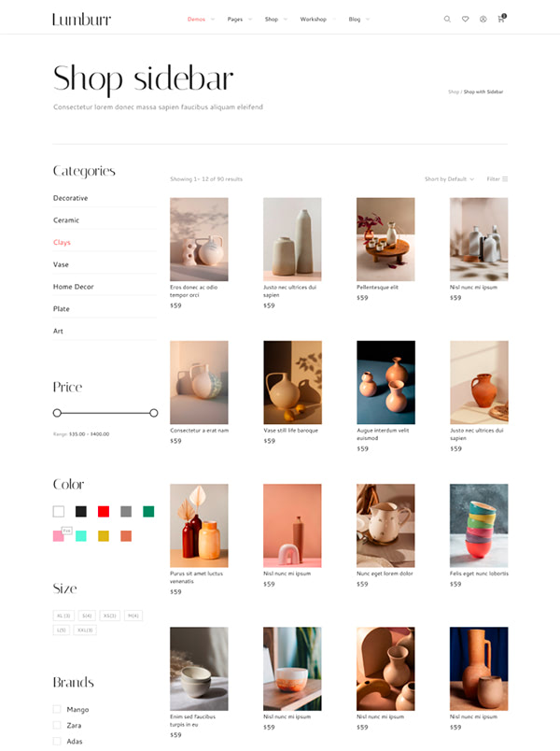560x751 pixels.
Task: Open the wishlist heart icon
Action: [465, 20]
